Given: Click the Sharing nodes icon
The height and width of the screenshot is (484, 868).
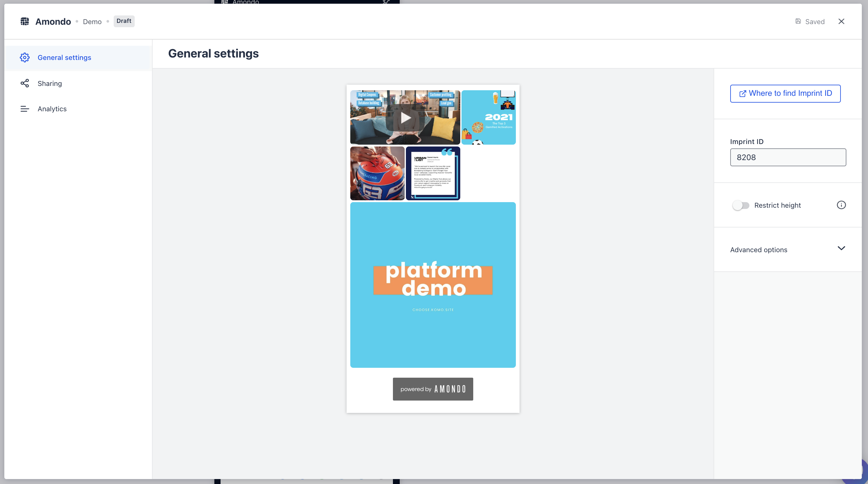Looking at the screenshot, I should 25,83.
